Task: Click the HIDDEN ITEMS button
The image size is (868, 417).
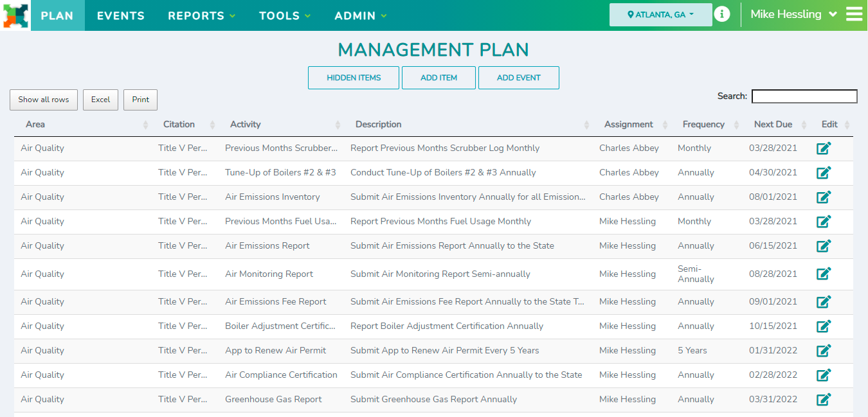Action: pyautogui.click(x=354, y=78)
